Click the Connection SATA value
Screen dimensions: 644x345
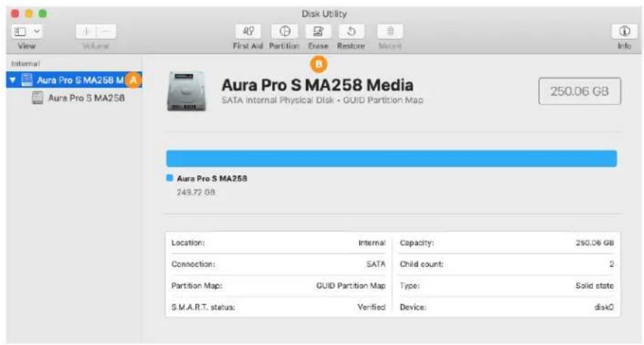click(376, 264)
